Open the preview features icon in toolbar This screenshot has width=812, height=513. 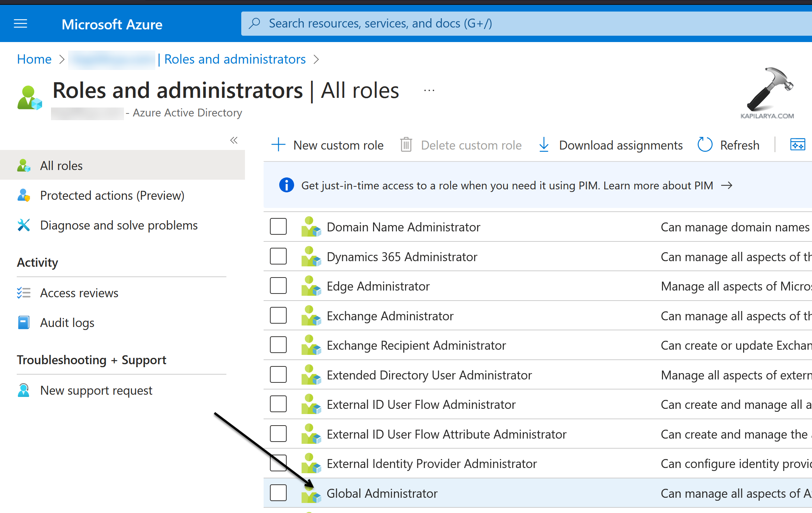click(x=797, y=145)
